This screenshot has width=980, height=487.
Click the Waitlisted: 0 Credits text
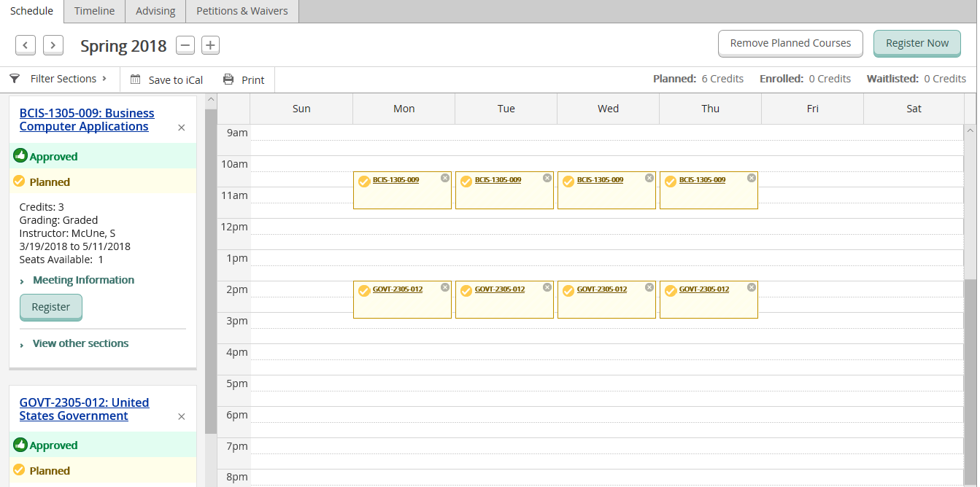coord(917,79)
